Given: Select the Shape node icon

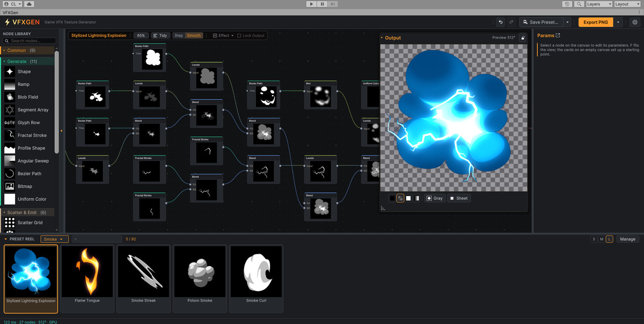Looking at the screenshot, I should point(10,71).
